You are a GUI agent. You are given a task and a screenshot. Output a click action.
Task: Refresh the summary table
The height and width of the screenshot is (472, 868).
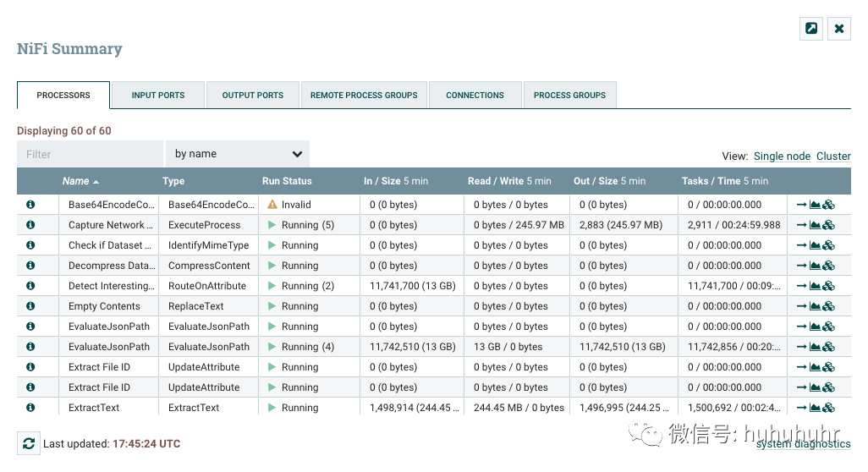click(x=29, y=443)
